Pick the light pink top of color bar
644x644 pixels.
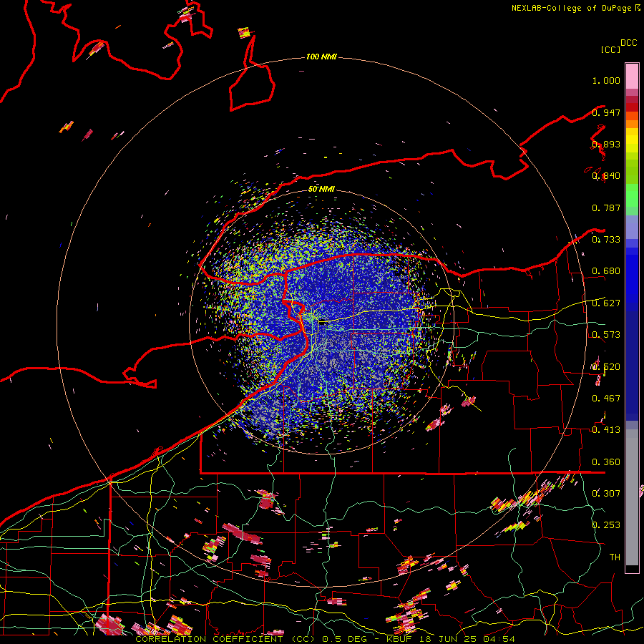[x=632, y=77]
